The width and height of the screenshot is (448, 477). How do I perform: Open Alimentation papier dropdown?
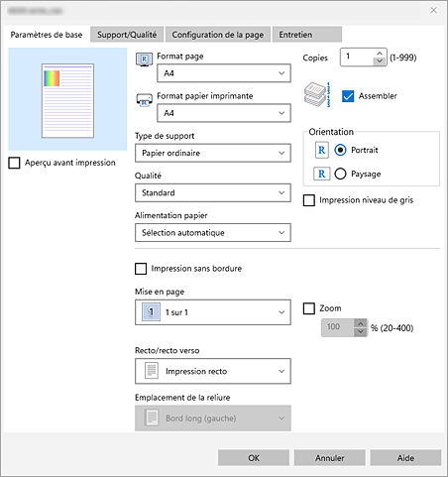[213, 233]
